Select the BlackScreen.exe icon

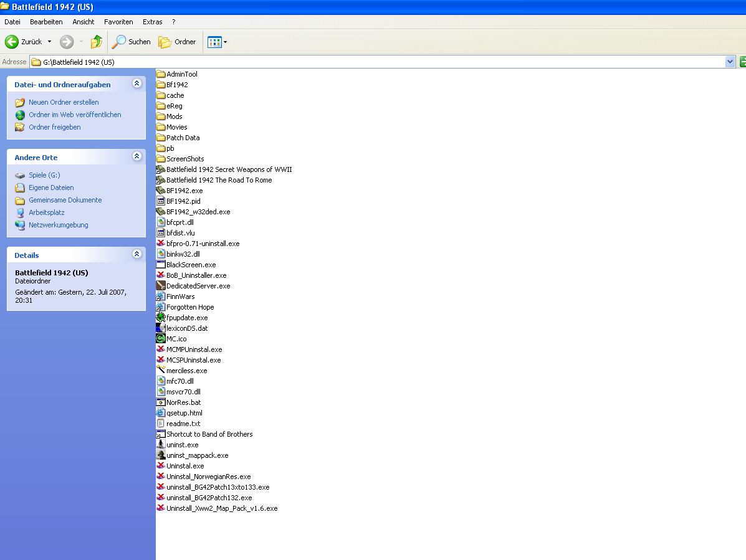click(161, 265)
